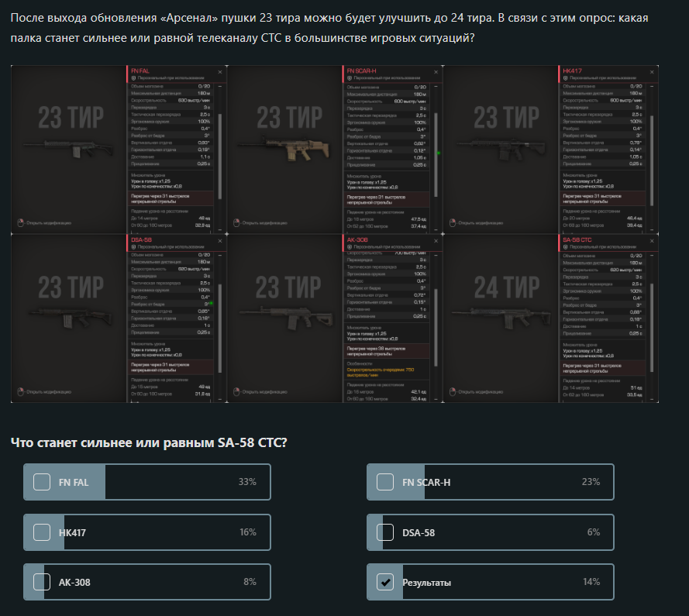This screenshot has height=616, width=689.
Task: Close the AK-308 weapon card
Action: pyautogui.click(x=436, y=241)
